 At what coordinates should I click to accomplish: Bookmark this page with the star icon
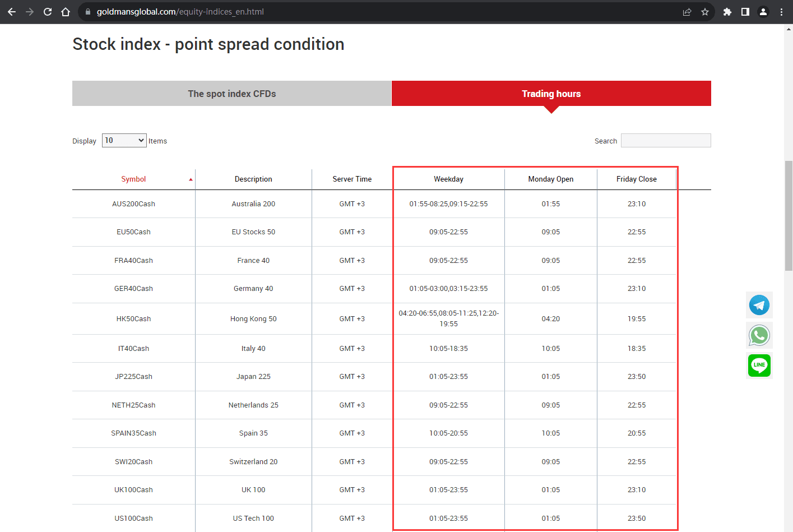(x=705, y=12)
